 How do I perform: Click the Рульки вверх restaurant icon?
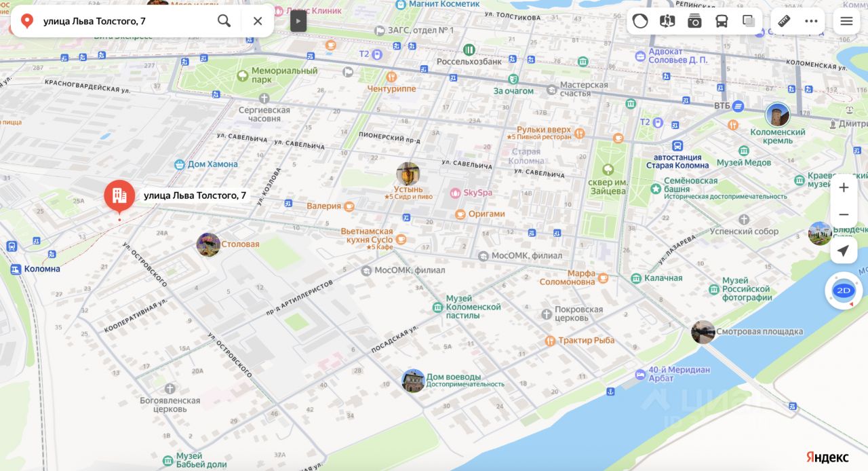tap(580, 133)
